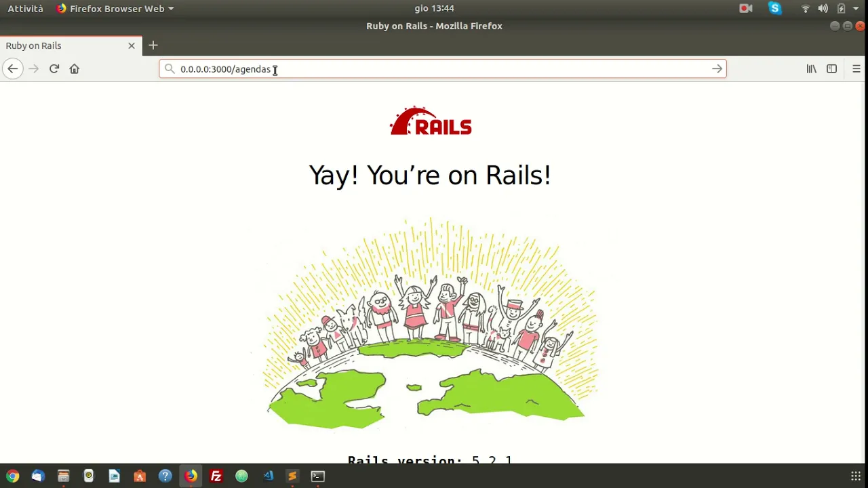Toggle the sidebar view icon

point(831,68)
